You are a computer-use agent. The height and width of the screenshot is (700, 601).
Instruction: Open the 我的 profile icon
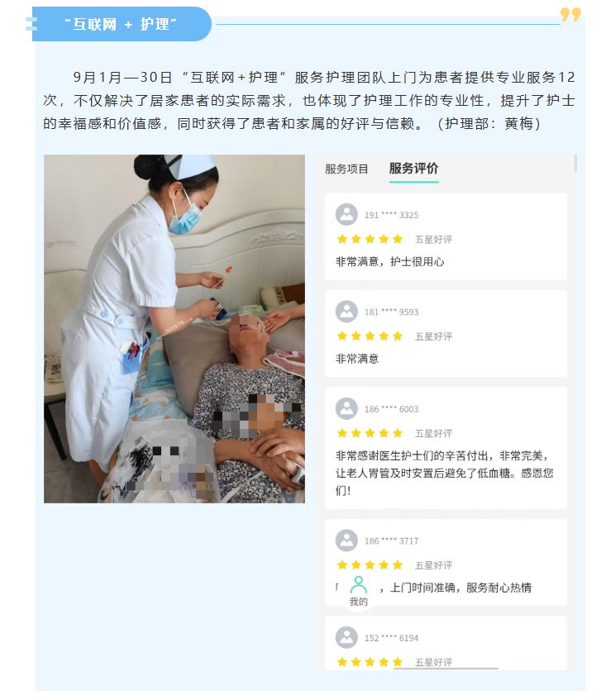359,591
